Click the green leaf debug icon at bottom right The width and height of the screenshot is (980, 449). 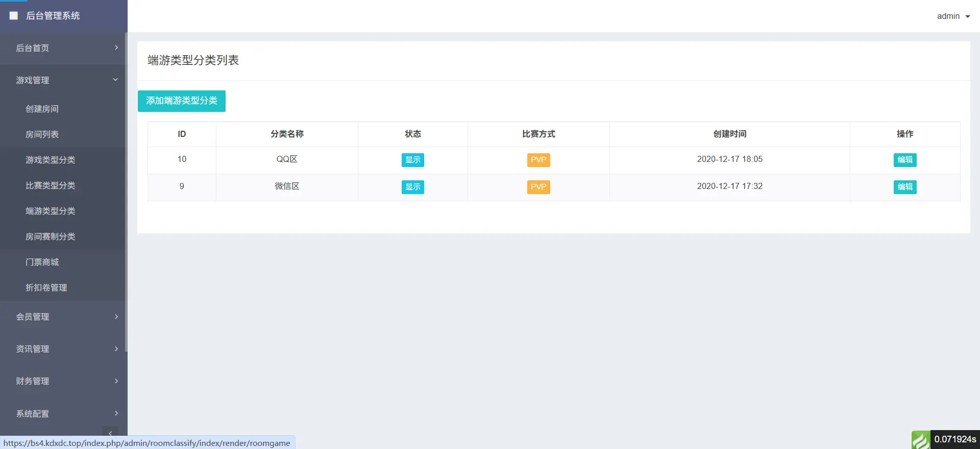click(921, 440)
